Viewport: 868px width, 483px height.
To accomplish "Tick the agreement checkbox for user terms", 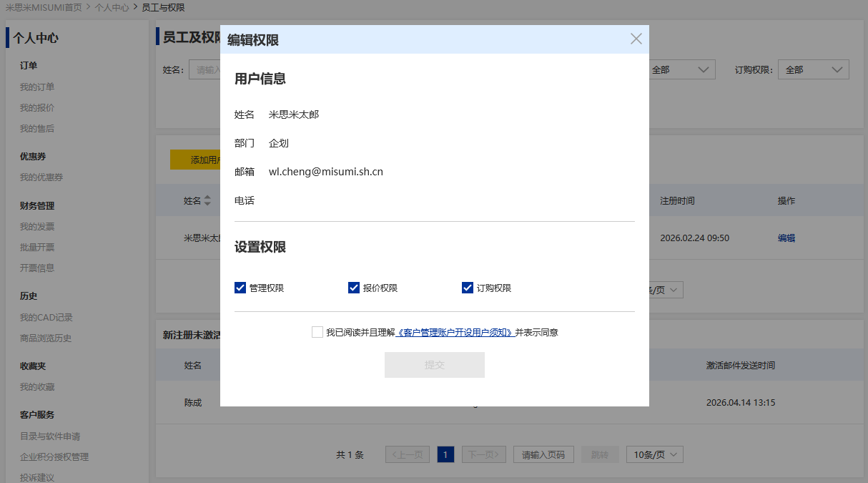I will pos(317,332).
